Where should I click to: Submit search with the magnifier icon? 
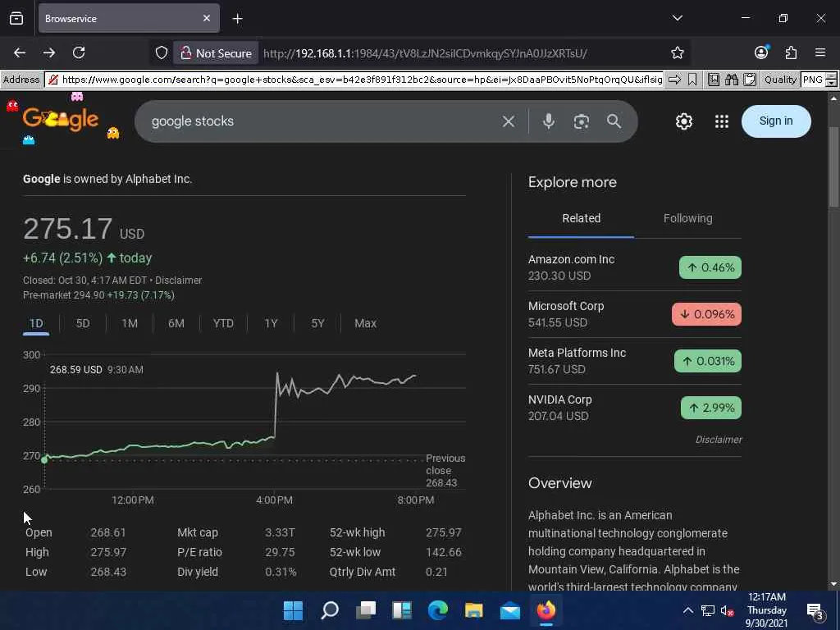point(614,121)
